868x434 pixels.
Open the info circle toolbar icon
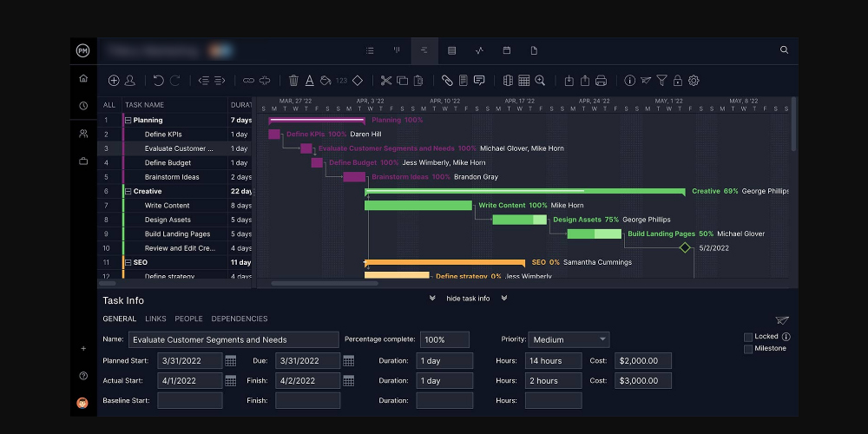pos(630,81)
